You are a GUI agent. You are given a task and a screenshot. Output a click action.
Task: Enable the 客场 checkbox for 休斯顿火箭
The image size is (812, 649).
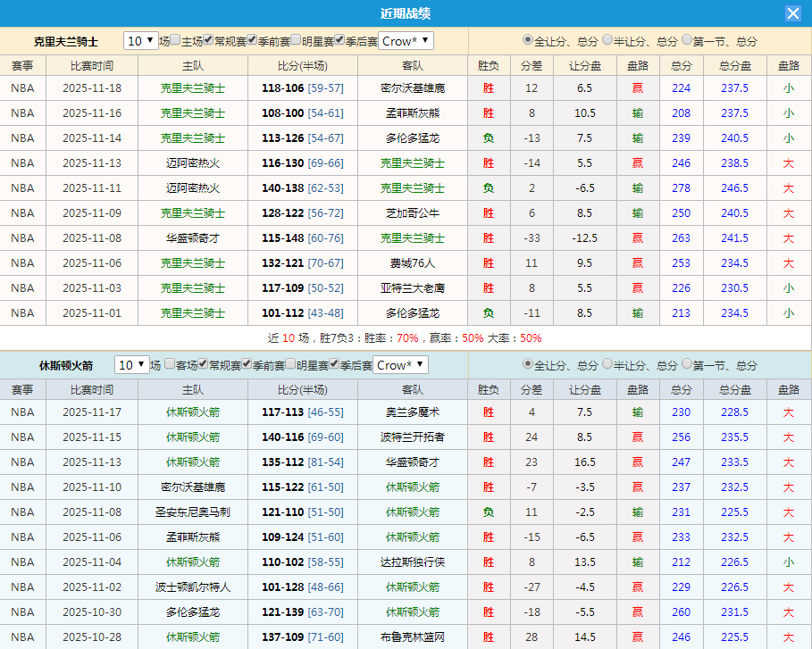[168, 364]
